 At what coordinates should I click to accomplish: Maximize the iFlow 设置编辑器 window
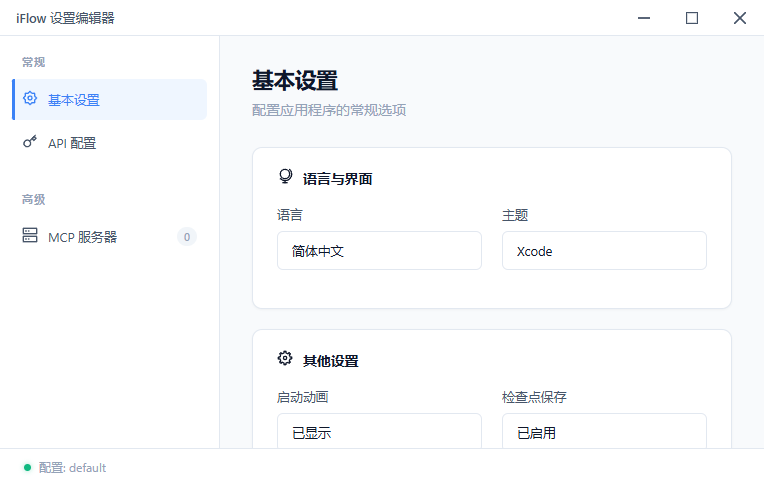[691, 18]
